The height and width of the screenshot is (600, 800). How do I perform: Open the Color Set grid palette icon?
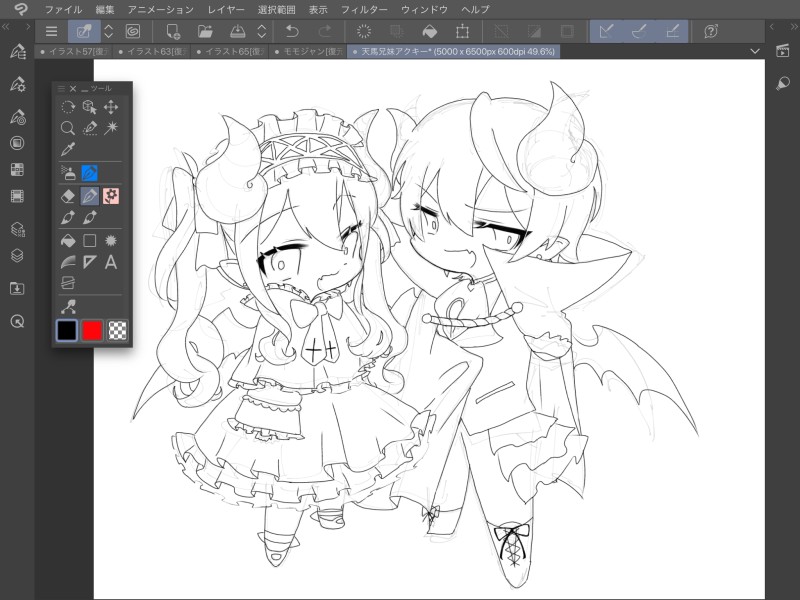pyautogui.click(x=17, y=169)
